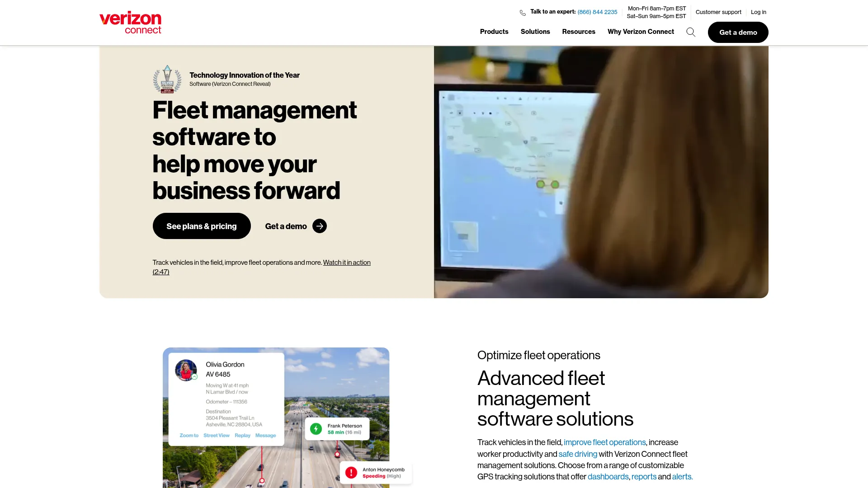Click the Optimize fleet operations subheading

pos(539,355)
